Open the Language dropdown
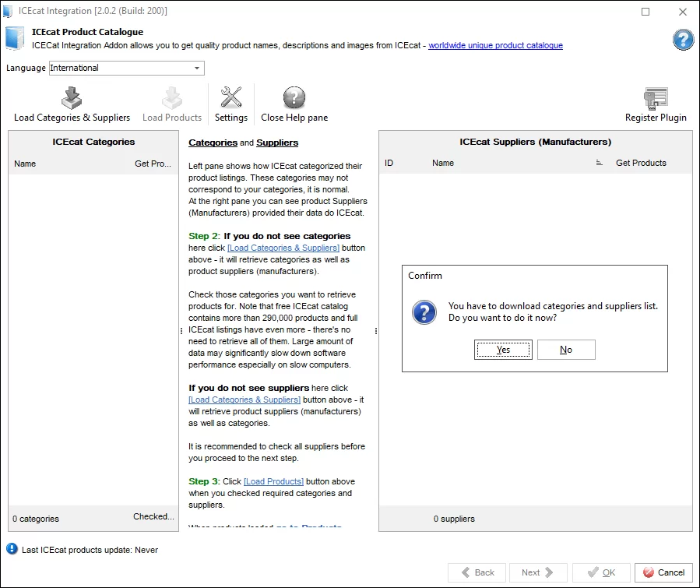Image resolution: width=700 pixels, height=588 pixels. 197,68
